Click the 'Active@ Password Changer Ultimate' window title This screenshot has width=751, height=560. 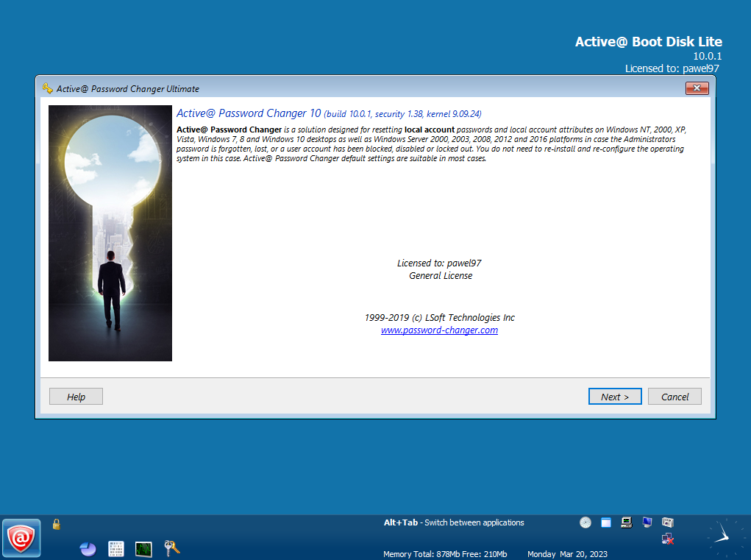click(x=128, y=88)
